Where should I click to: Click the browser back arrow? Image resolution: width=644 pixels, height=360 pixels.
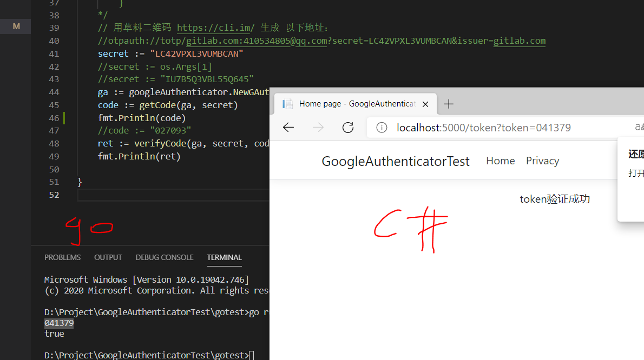(x=288, y=127)
